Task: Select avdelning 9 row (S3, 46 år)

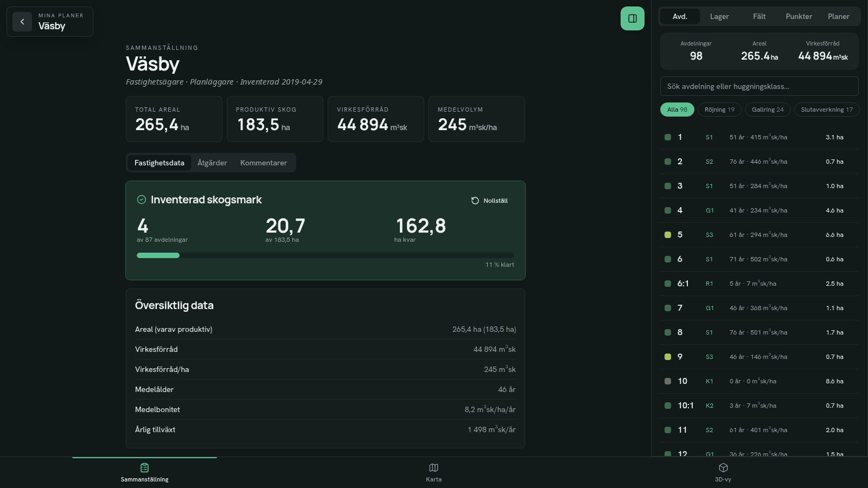Action: click(x=759, y=357)
